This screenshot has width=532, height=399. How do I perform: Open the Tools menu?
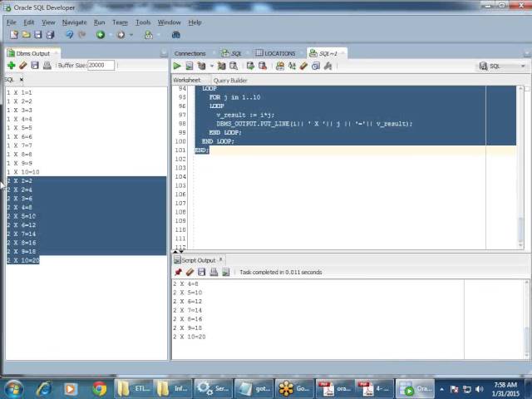tap(143, 22)
